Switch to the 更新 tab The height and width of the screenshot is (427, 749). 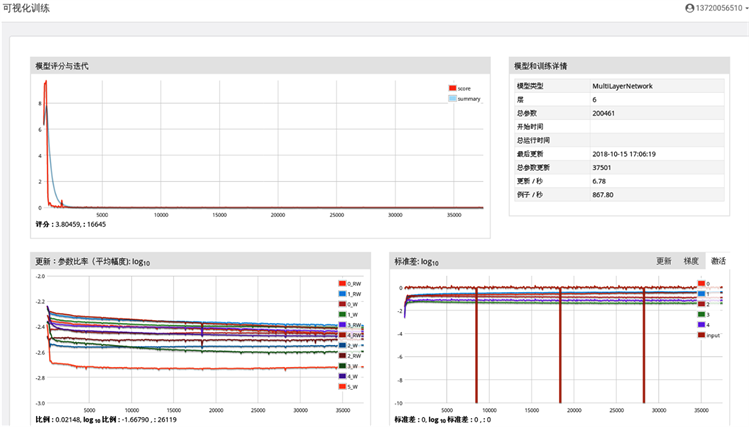click(663, 260)
